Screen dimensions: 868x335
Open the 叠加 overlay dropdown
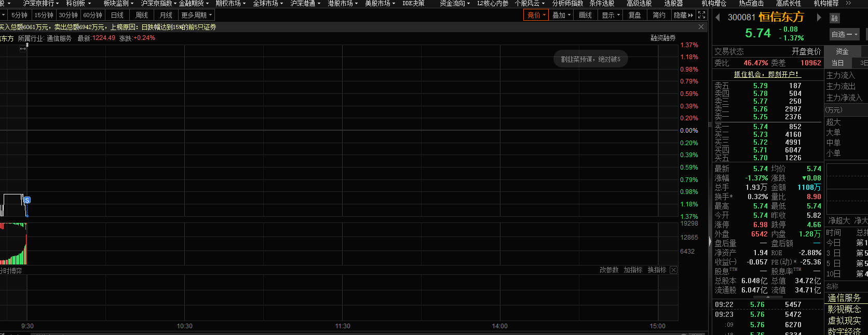coord(561,15)
